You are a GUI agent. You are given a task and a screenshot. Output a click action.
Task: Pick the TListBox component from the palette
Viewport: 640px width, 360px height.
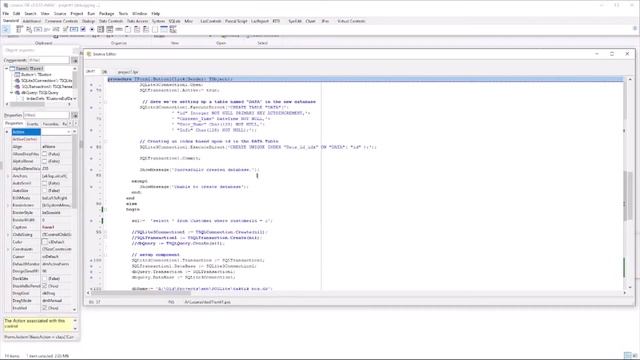pos(101,29)
